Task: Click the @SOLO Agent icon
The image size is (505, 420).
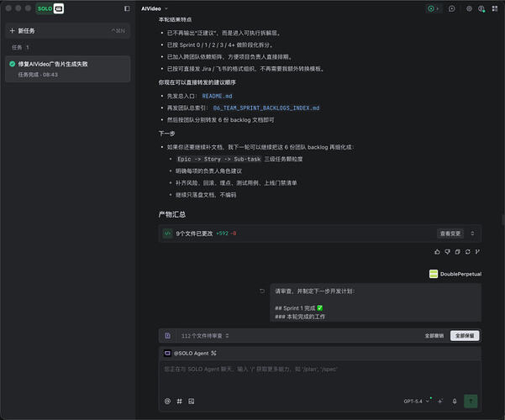Action: 167,354
